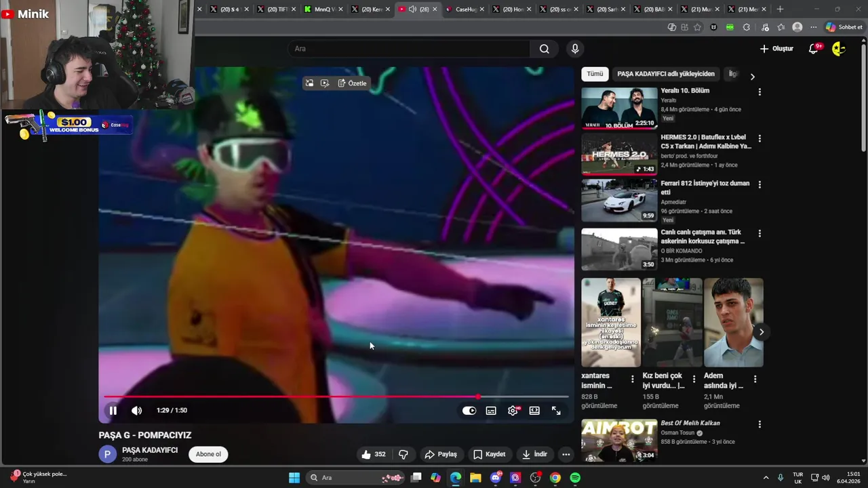Open the browser profile icon
Viewport: 868px width, 488px height.
tap(797, 27)
